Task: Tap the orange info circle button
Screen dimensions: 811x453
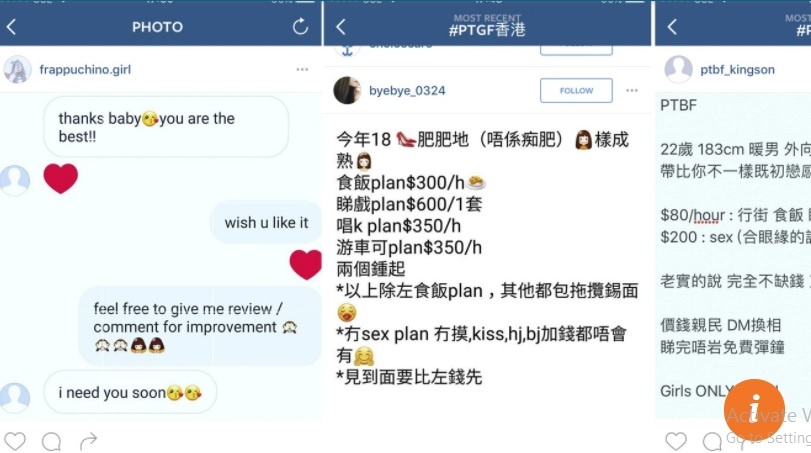Action: (754, 409)
